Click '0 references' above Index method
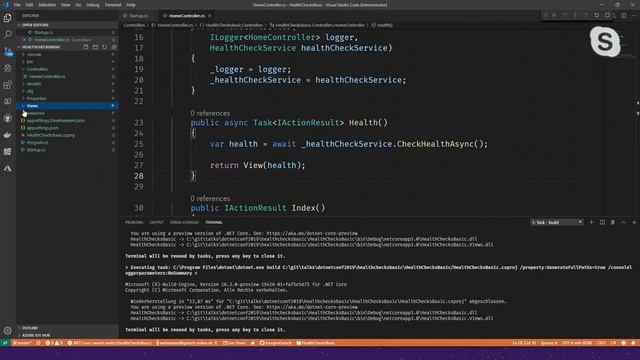Screen dimensions: 640x360 coord(210,199)
